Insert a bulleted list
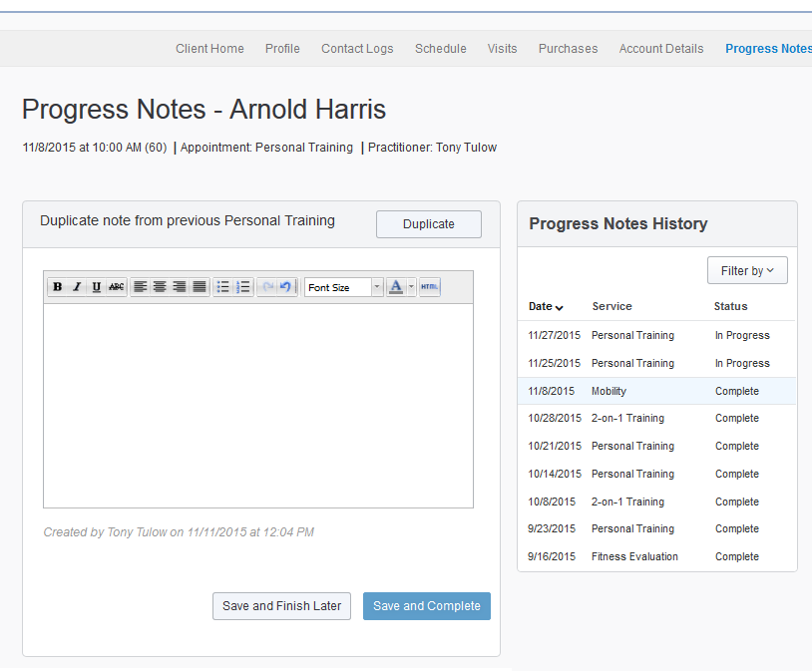Viewport: 812px width, 671px height. point(223,287)
